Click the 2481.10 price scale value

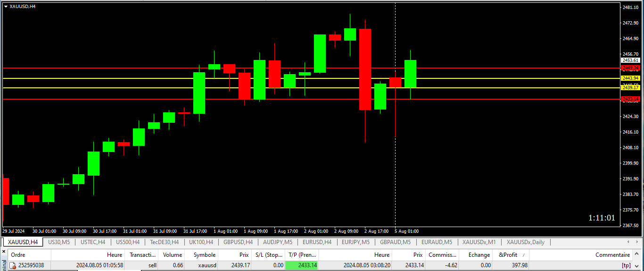[x=630, y=8]
